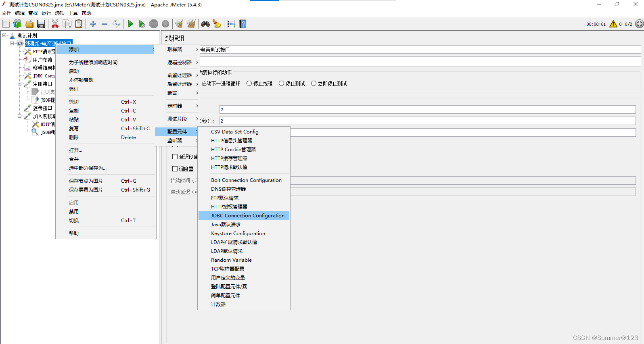The height and width of the screenshot is (344, 644).
Task: Start the test with green play icon
Action: (130, 24)
